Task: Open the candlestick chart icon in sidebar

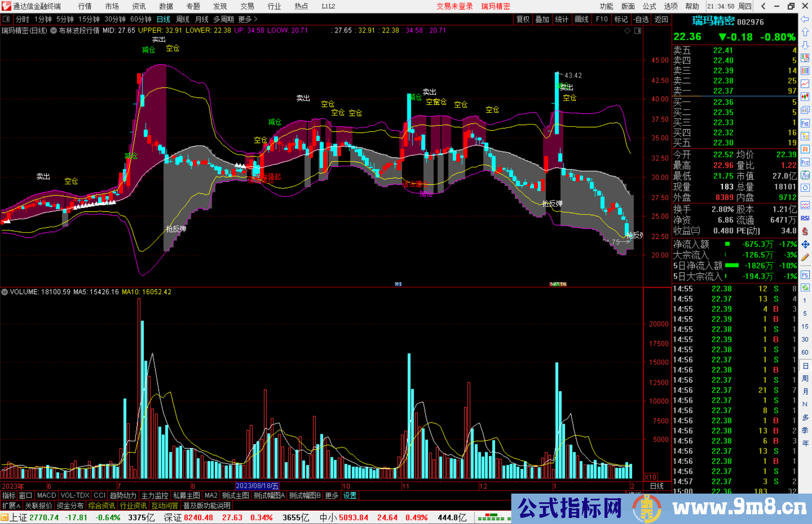Action: pos(805,97)
